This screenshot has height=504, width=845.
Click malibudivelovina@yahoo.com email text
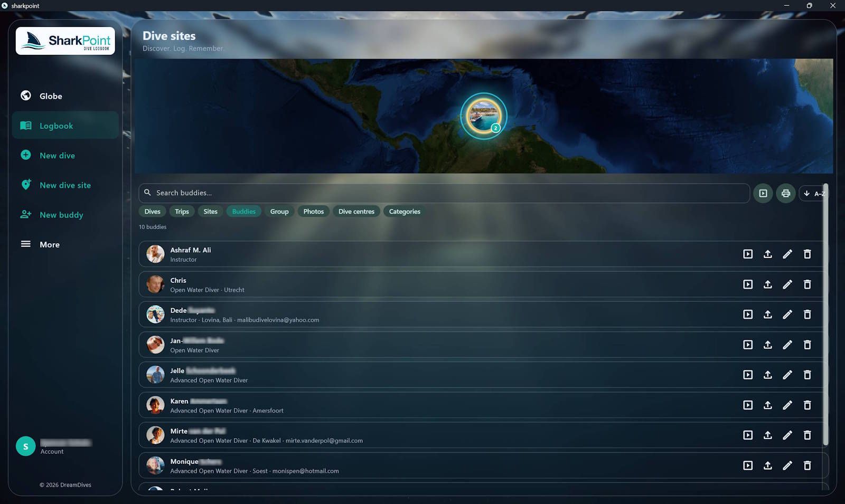[278, 320]
